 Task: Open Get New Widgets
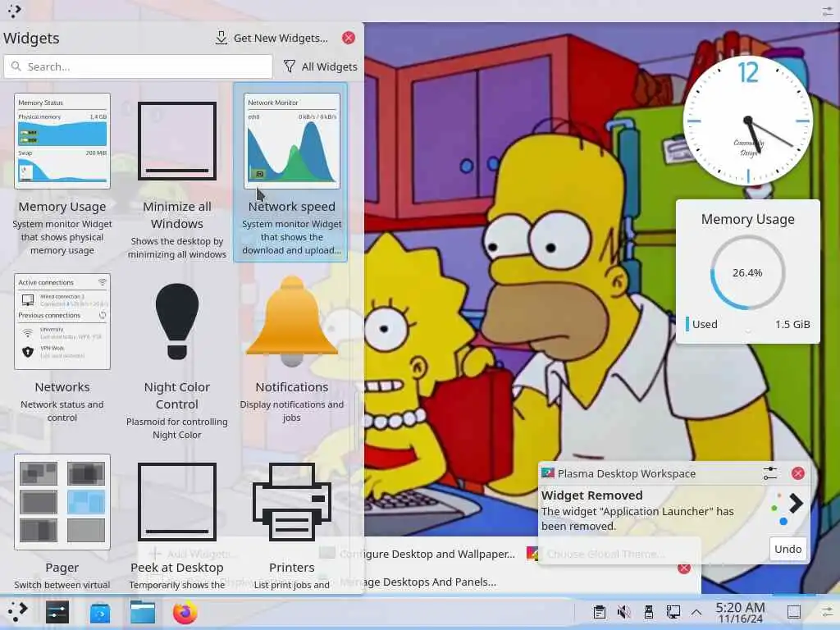pos(272,38)
